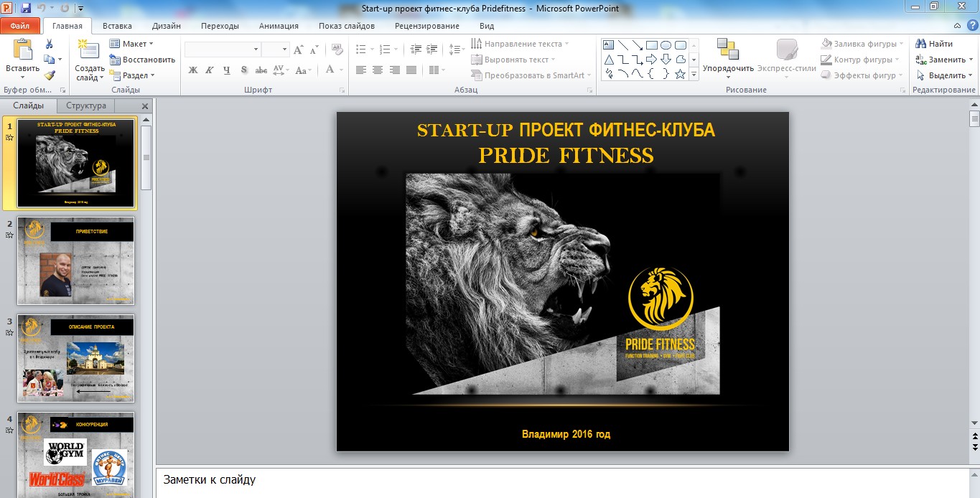
Task: Click the New Slide (Создать слайд) icon
Action: [89, 50]
